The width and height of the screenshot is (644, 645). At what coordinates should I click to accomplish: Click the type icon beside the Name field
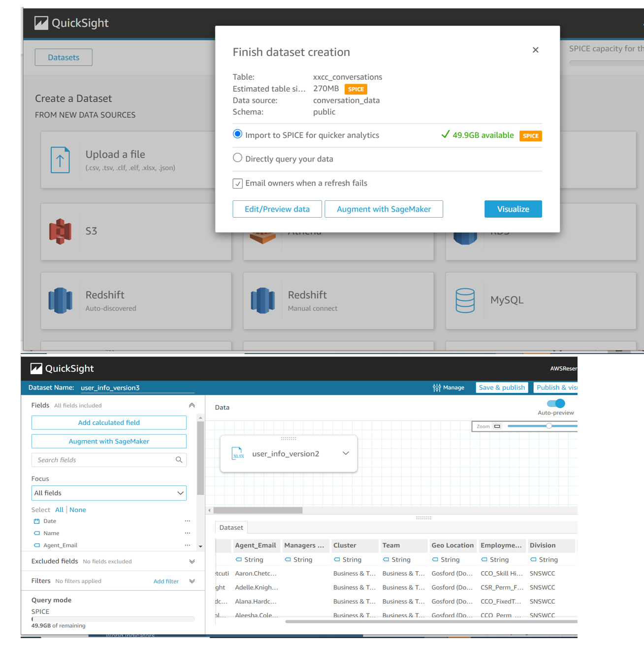pos(36,533)
